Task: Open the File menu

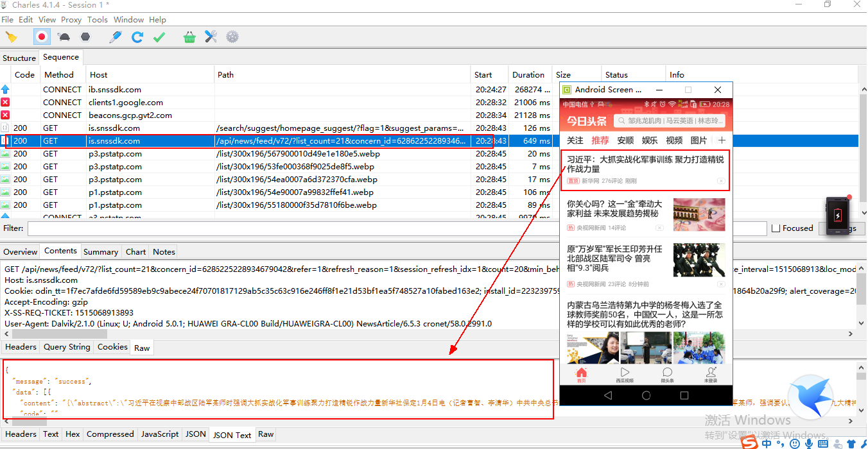Action: coord(7,20)
